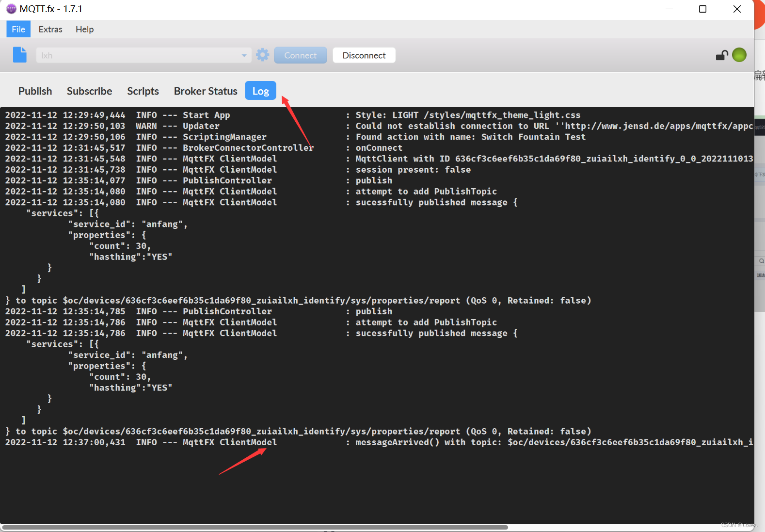Open the File menu
The height and width of the screenshot is (532, 765).
pos(18,29)
